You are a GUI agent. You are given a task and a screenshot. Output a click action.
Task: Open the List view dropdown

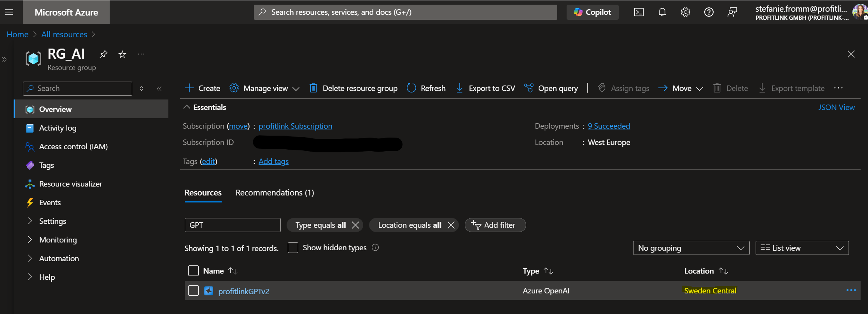[x=802, y=248]
